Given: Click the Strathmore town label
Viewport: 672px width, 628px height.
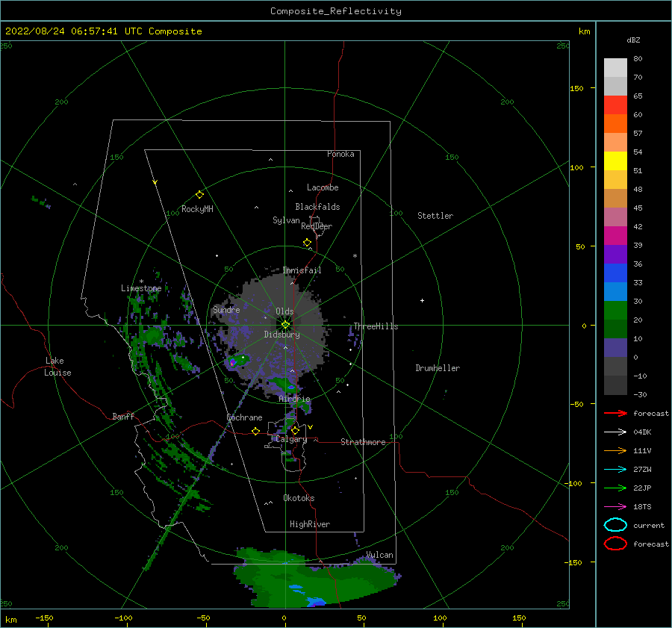Looking at the screenshot, I should tap(363, 442).
